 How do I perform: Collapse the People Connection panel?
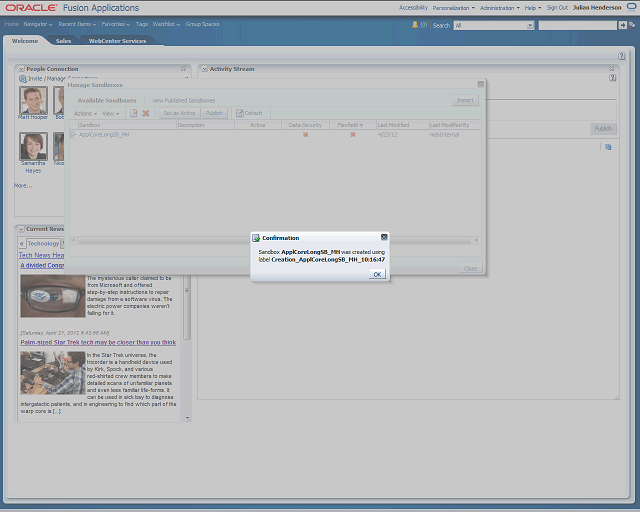21,69
